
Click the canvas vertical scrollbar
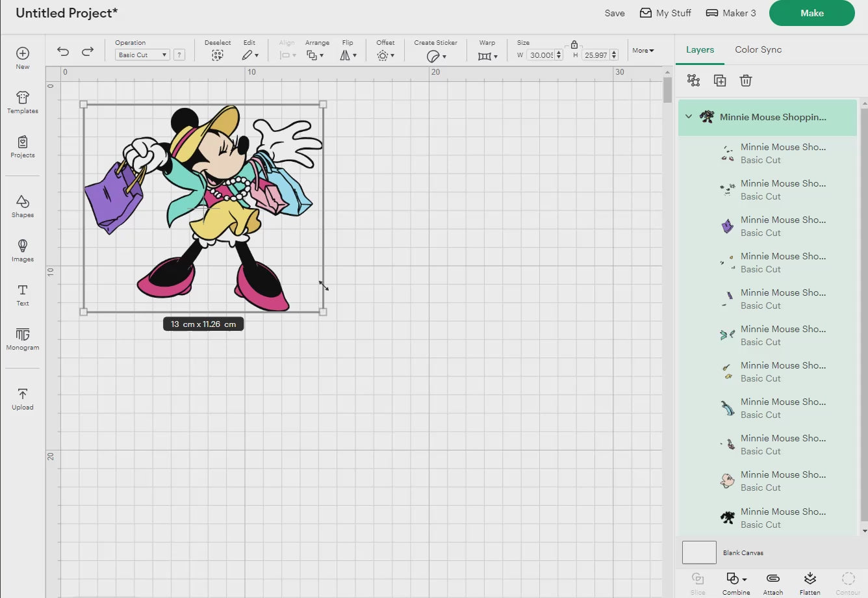pos(668,90)
